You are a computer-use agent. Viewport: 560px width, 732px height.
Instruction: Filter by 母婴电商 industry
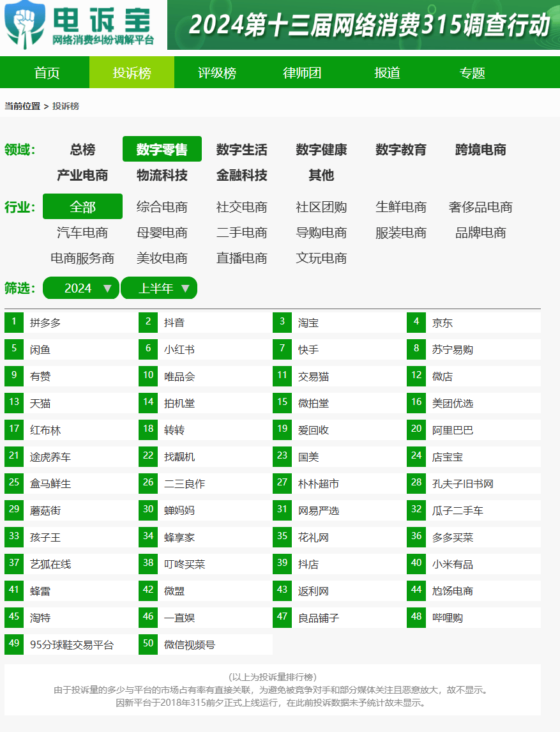coord(162,232)
